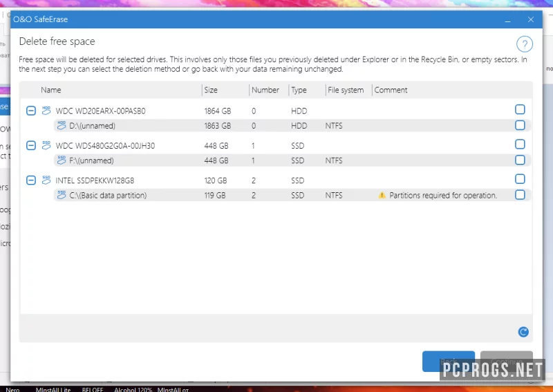The height and width of the screenshot is (392, 553).
Task: Collapse the WDC WD20EARX-00PASB0 drive node
Action: click(x=31, y=111)
